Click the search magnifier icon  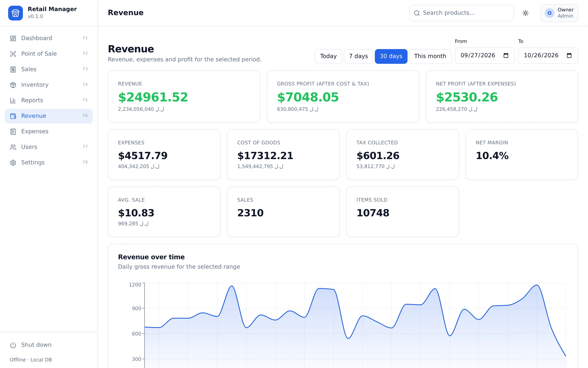click(x=417, y=13)
